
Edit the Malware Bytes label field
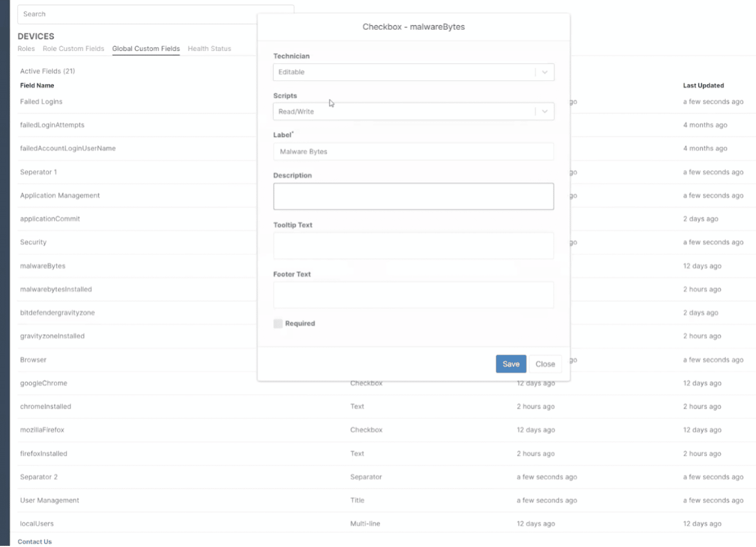[x=413, y=152]
